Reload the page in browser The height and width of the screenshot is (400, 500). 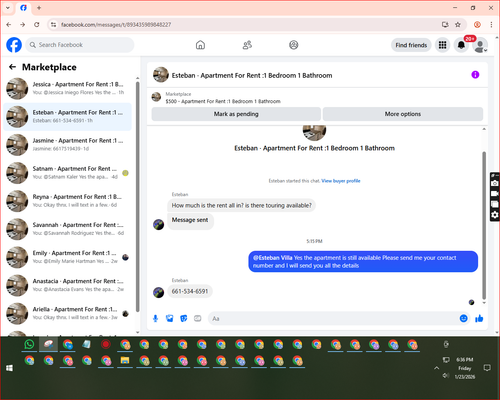[x=37, y=25]
